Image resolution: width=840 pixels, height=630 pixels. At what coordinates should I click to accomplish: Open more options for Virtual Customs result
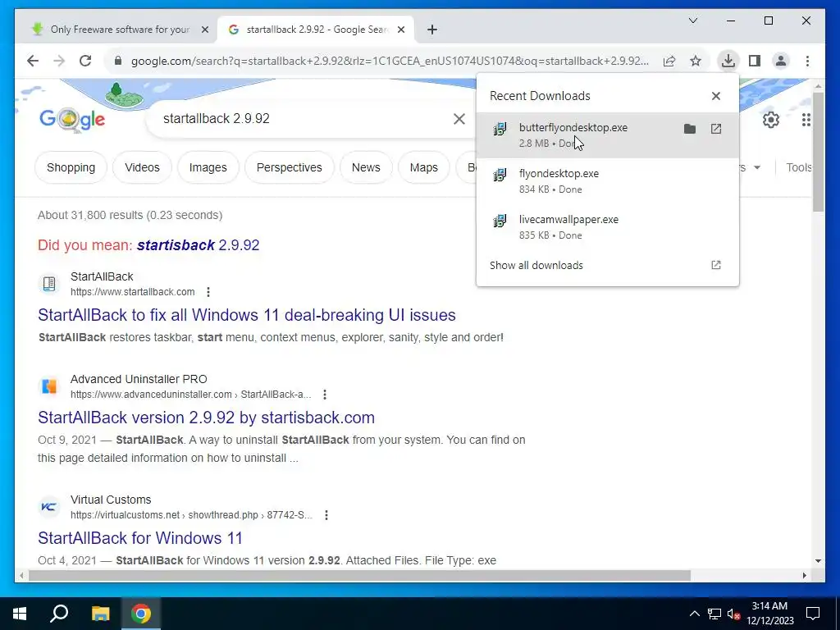tap(326, 515)
